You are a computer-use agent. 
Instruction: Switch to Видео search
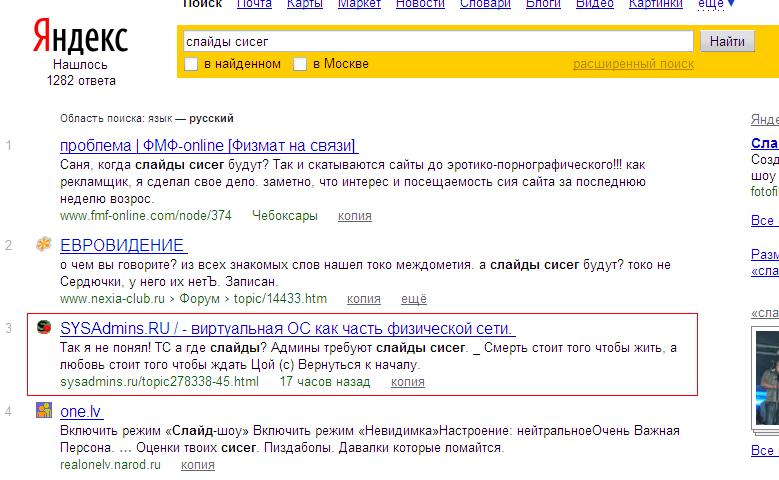tap(594, 4)
